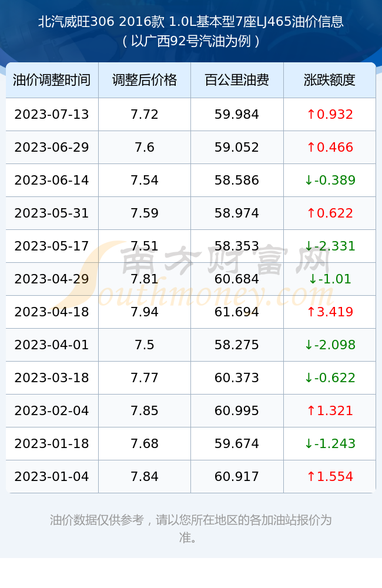The image size is (382, 588).
Task: Click the fuel cost cell 61.694
Action: (237, 312)
